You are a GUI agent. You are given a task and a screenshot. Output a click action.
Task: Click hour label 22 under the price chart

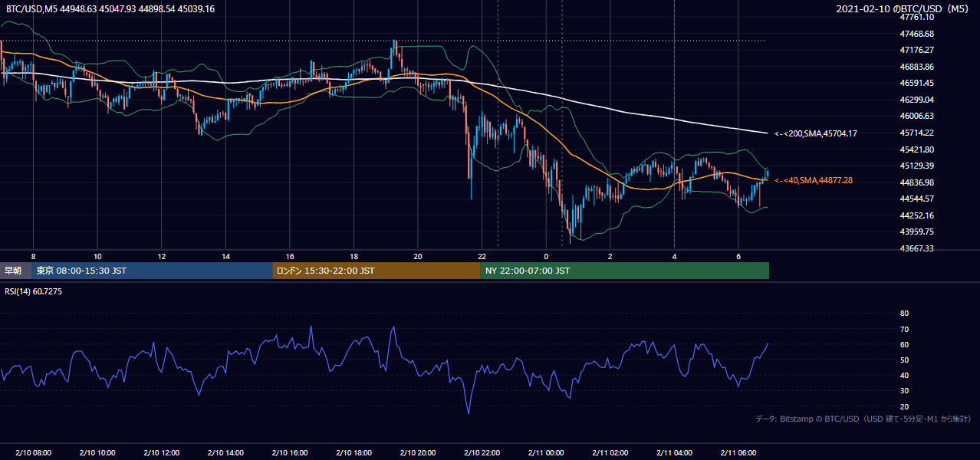(482, 256)
